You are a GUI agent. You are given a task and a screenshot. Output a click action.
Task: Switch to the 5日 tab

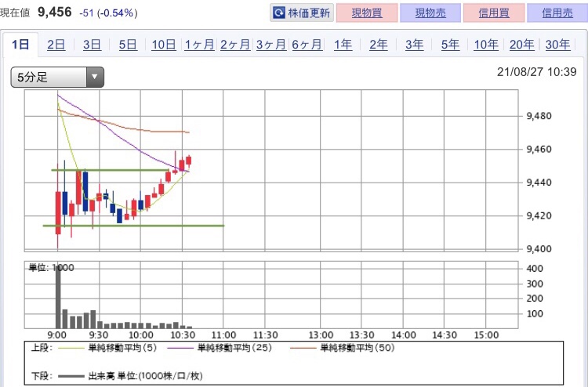[x=128, y=45]
